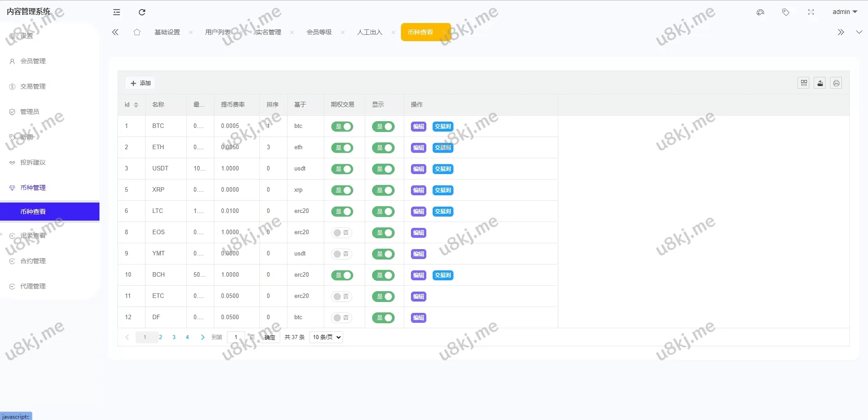
Task: Open the column filter icon in table toolbar
Action: pos(804,83)
